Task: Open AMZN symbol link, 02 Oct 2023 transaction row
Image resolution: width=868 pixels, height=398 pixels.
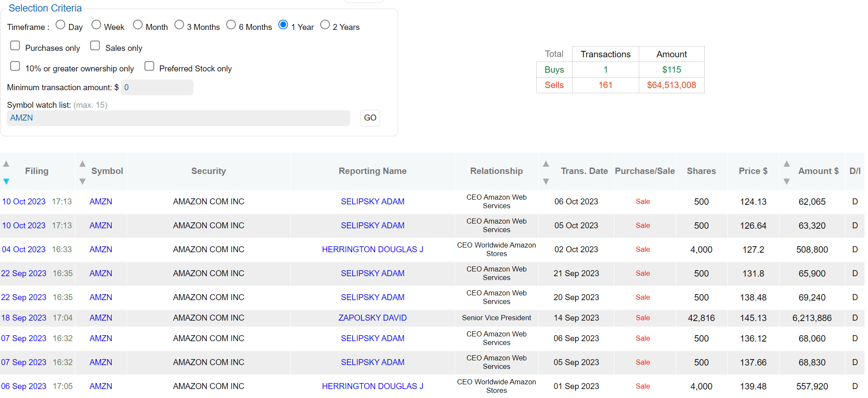Action: coord(101,250)
